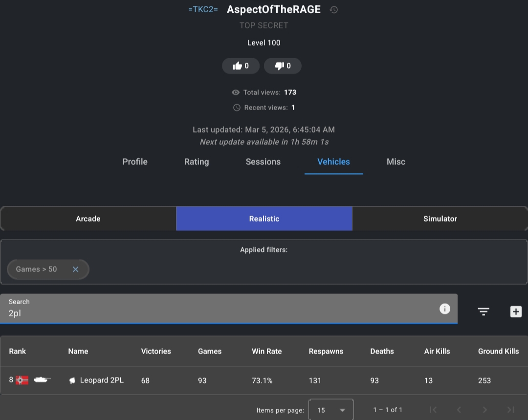Viewport: 528px width, 420px height.
Task: Open the =TKC2= squadron link
Action: click(x=203, y=10)
